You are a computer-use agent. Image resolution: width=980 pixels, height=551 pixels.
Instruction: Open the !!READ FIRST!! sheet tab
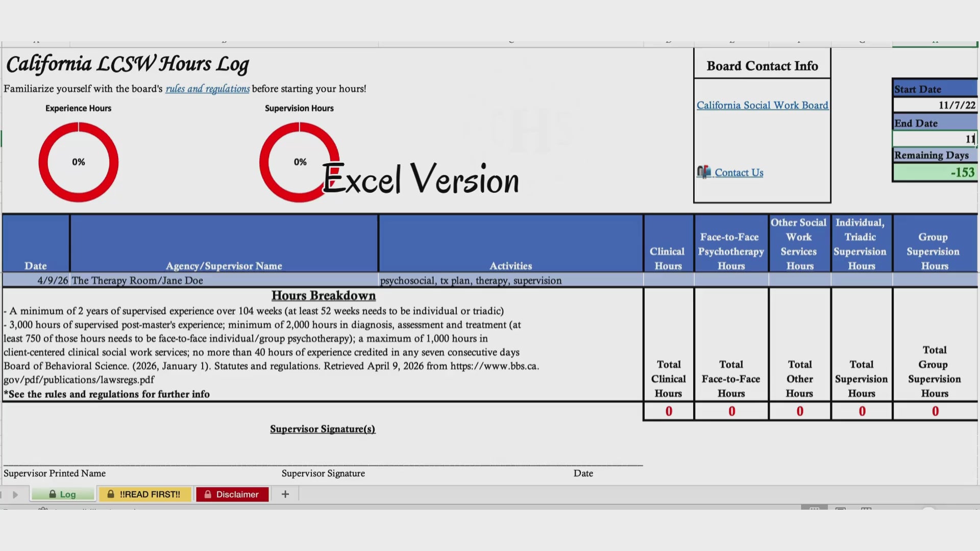(145, 494)
